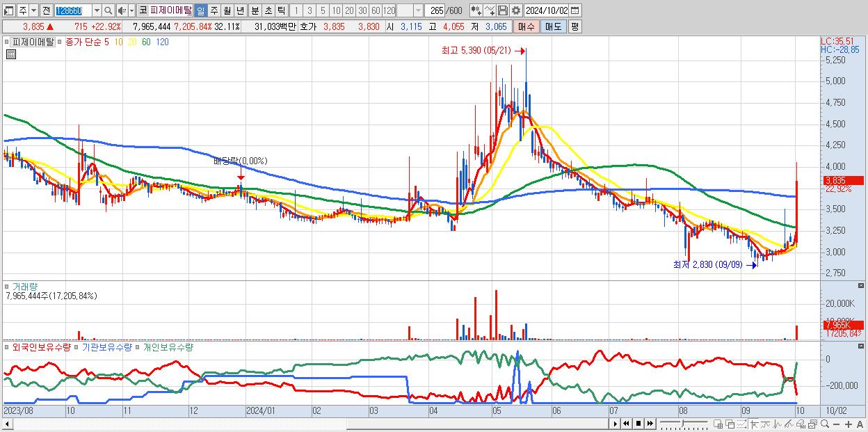Select the 틱 (tick) period toggle
The image size is (868, 432).
click(x=281, y=10)
